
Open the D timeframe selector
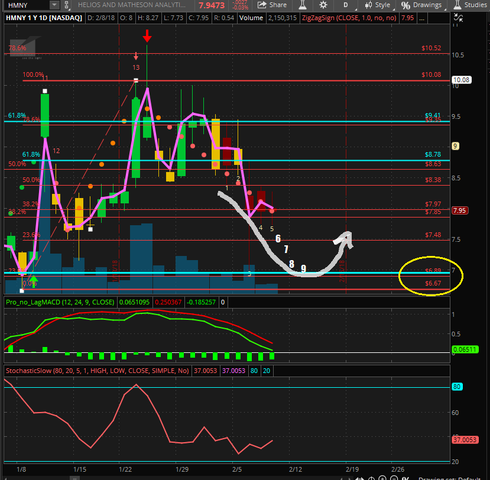346,5
